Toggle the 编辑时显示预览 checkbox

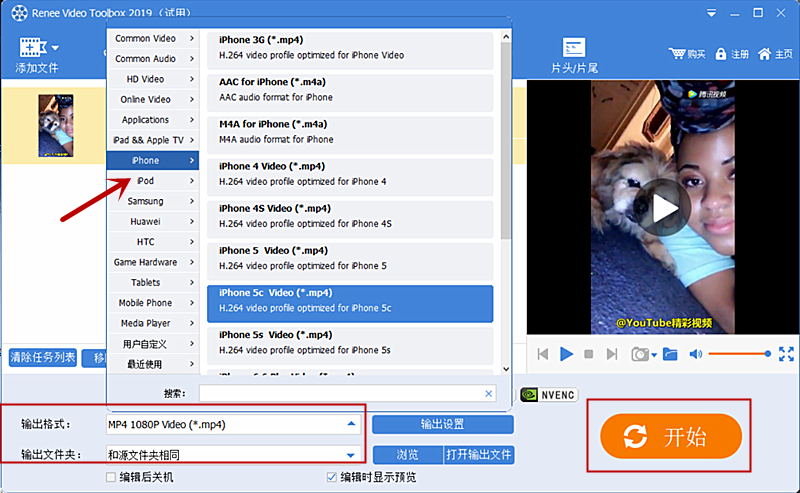(x=332, y=477)
